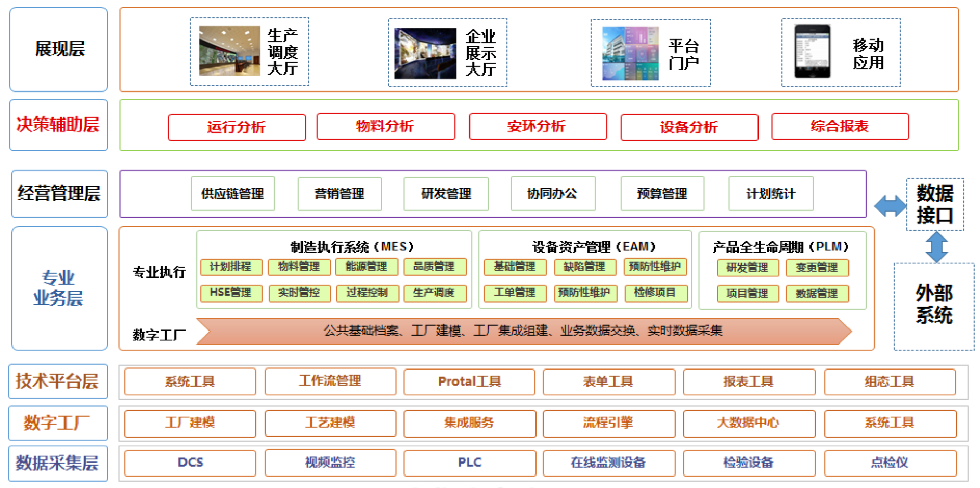Click the 工厂建模 box
980x488 pixels.
pyautogui.click(x=190, y=423)
